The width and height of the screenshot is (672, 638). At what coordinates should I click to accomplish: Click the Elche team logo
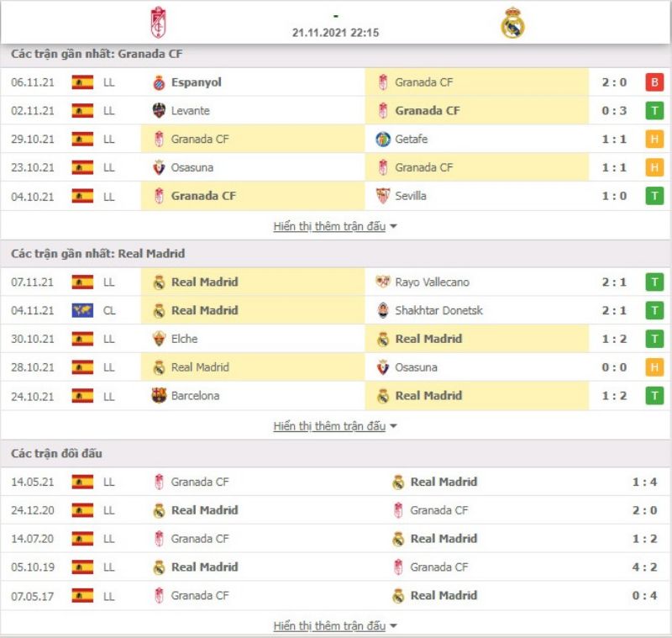click(159, 339)
